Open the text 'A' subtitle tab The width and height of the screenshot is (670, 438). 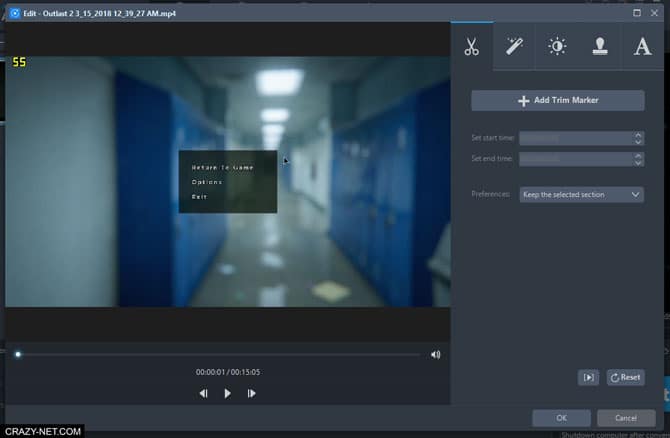click(643, 46)
